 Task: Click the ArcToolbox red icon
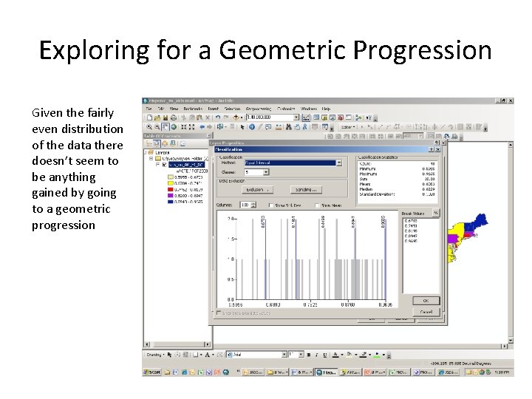tap(341, 117)
